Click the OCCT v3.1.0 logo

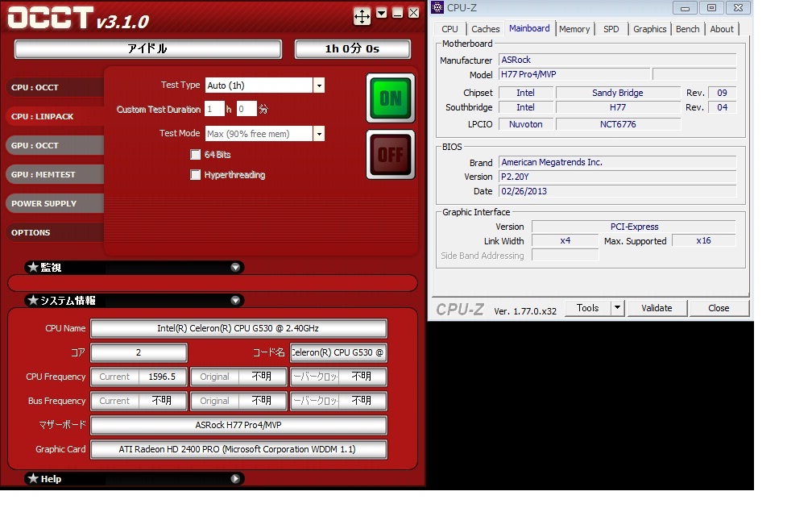point(78,19)
